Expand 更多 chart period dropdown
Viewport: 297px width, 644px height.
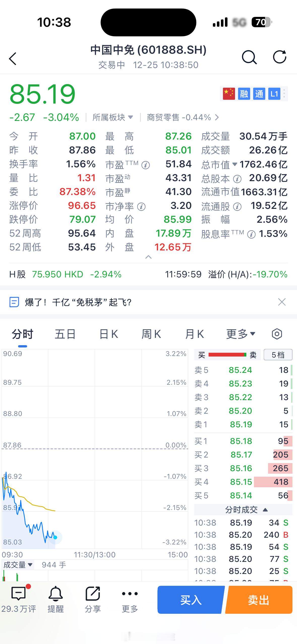click(x=241, y=334)
